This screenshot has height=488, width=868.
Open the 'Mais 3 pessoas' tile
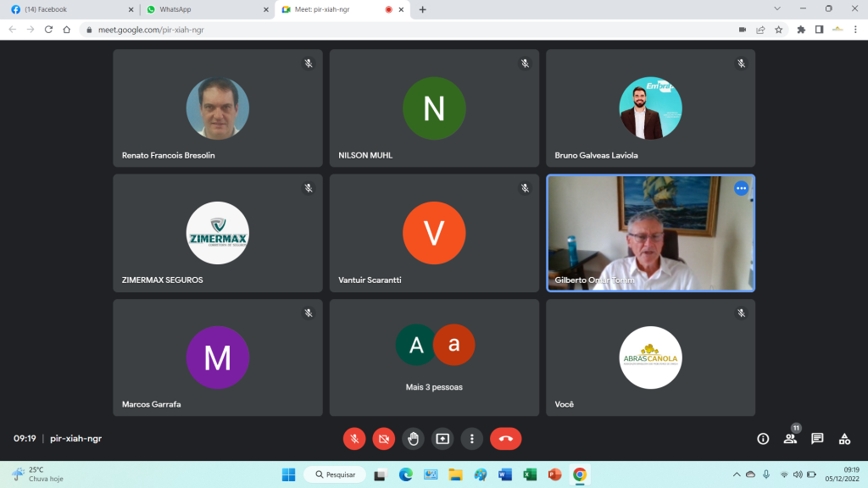pyautogui.click(x=434, y=358)
